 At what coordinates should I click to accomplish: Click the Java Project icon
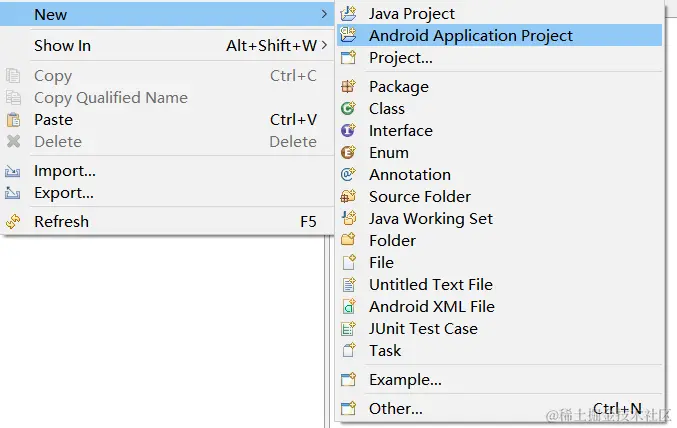pos(348,14)
